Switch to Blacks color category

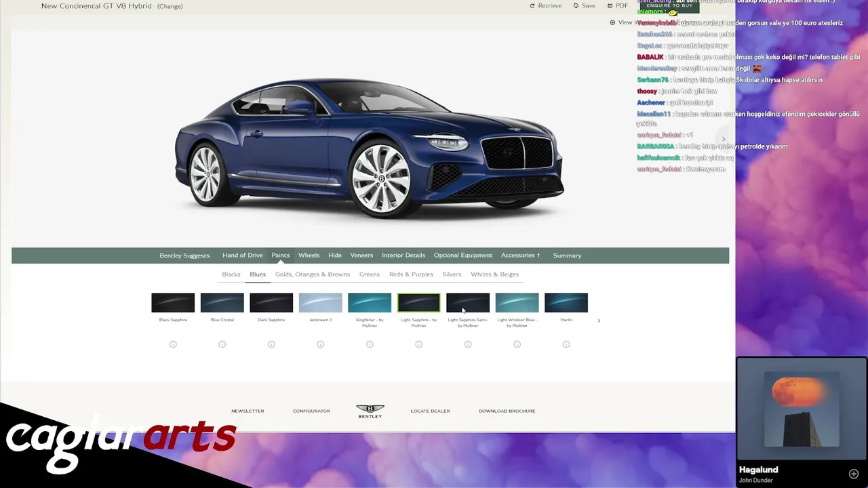tap(231, 274)
